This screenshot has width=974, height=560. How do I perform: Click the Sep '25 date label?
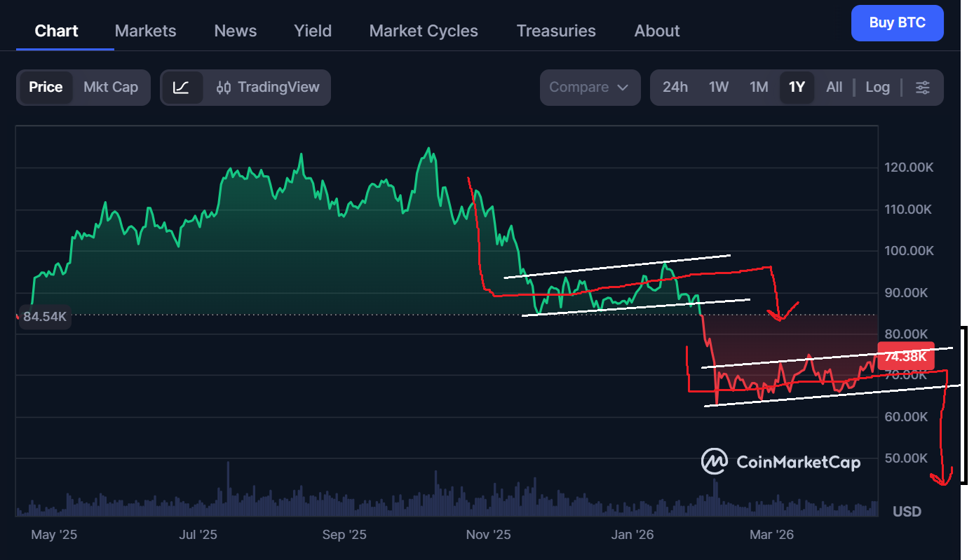click(x=344, y=535)
